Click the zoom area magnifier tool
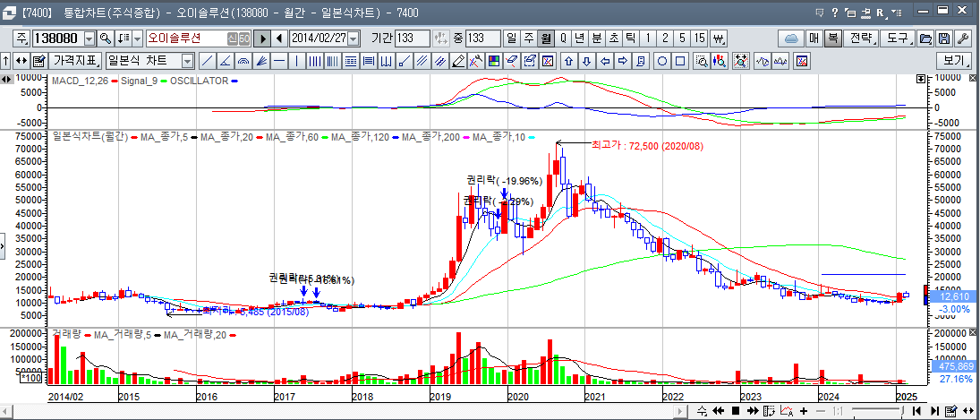Viewport: 980px width, 420px height. pos(702,61)
